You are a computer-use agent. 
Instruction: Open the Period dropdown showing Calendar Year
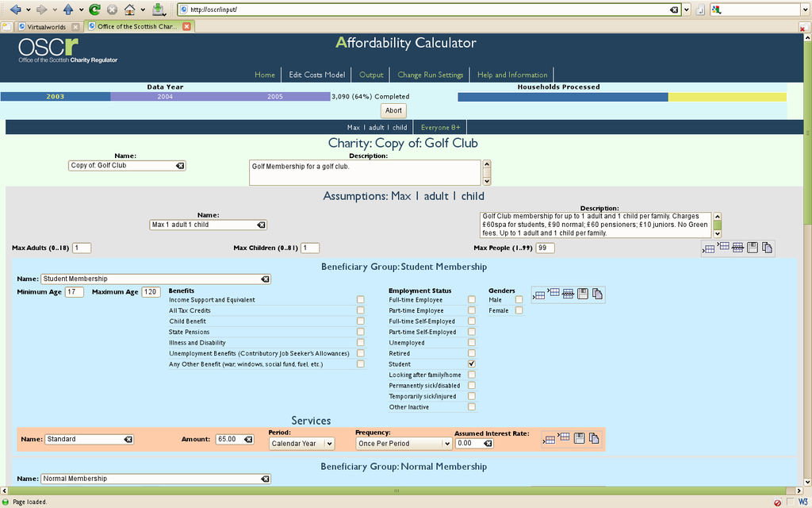point(302,444)
